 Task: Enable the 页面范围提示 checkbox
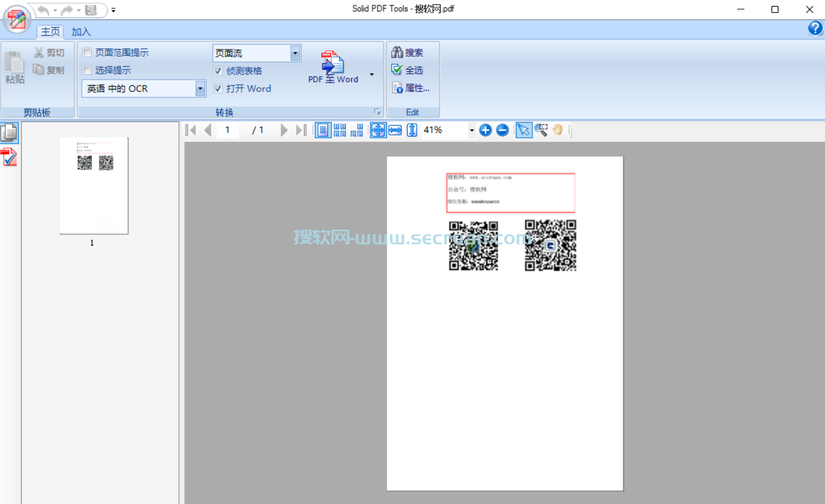pyautogui.click(x=87, y=52)
